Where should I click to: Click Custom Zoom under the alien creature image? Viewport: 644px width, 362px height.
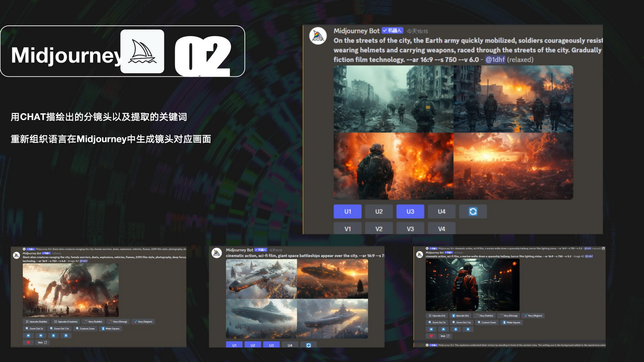(85, 329)
